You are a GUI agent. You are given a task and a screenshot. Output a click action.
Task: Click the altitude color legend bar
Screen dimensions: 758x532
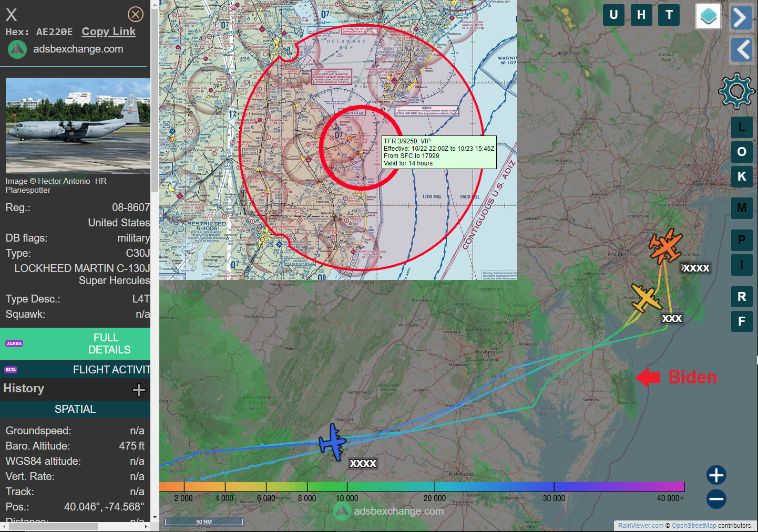tap(422, 487)
